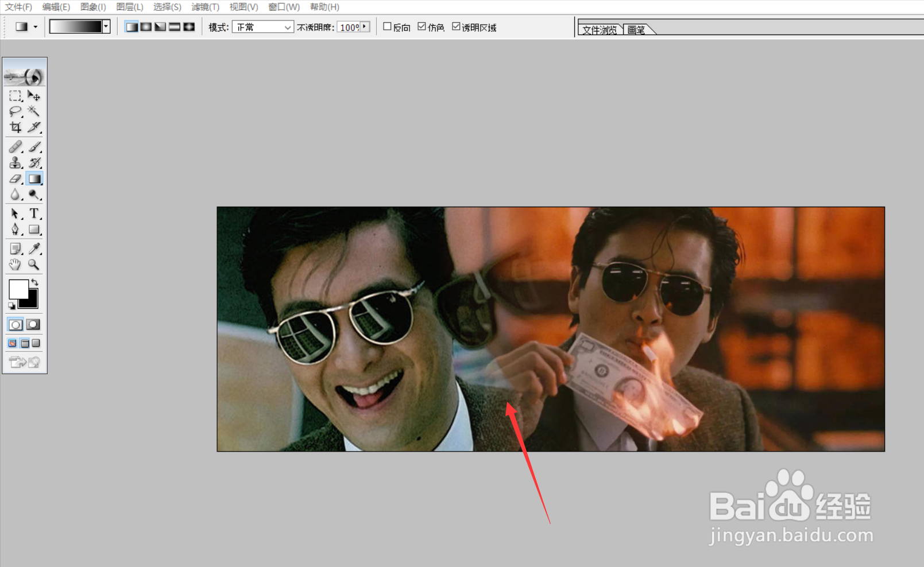Image resolution: width=924 pixels, height=567 pixels.
Task: Reset to default black and white colors
Action: (x=11, y=306)
